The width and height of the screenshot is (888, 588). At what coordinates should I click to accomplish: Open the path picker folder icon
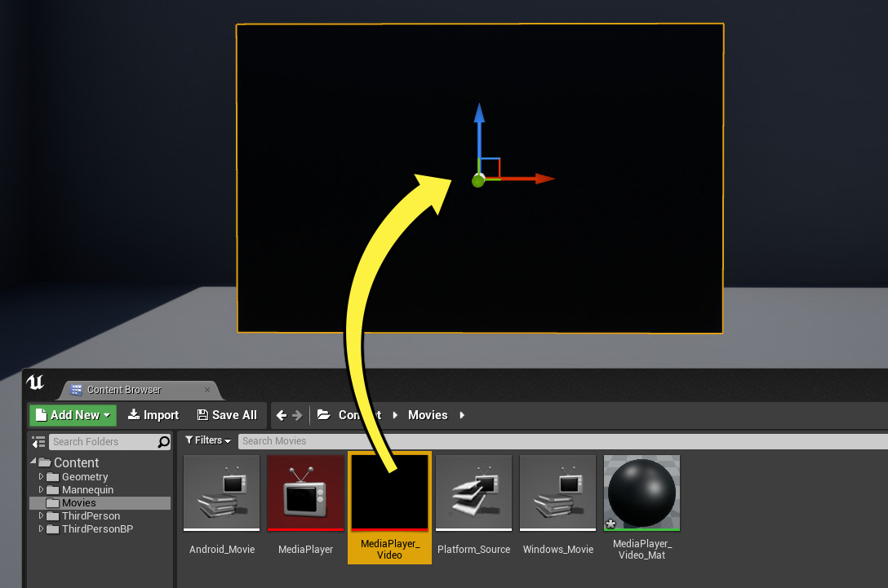323,415
